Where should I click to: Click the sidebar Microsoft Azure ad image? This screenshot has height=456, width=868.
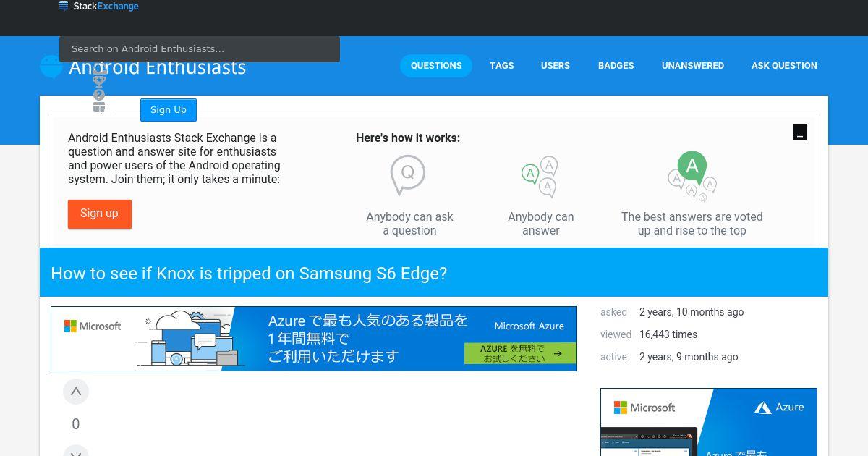709,422
